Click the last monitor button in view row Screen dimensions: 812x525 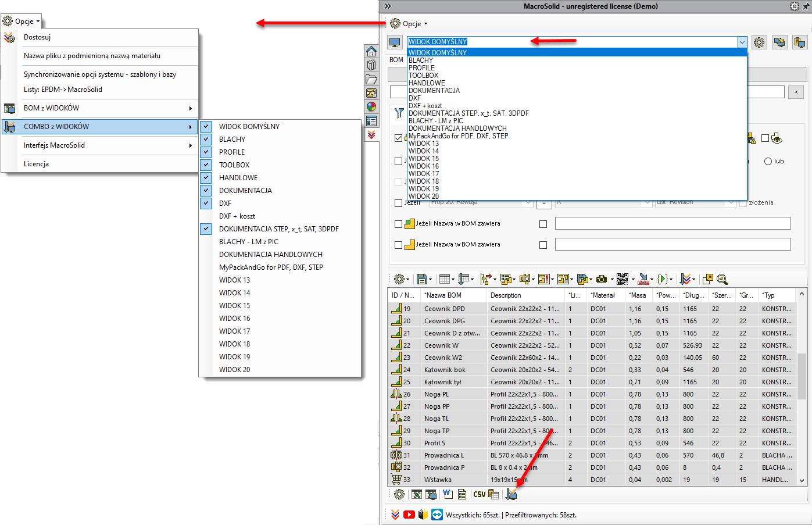(799, 42)
